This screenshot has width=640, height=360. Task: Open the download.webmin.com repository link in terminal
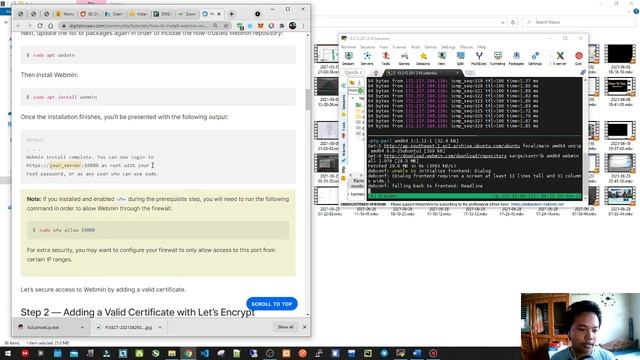point(445,156)
